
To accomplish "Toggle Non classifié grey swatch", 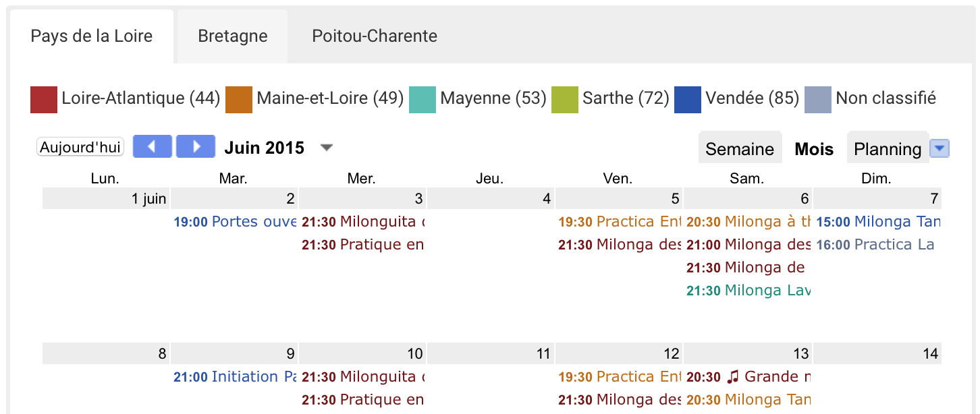I will 818,99.
